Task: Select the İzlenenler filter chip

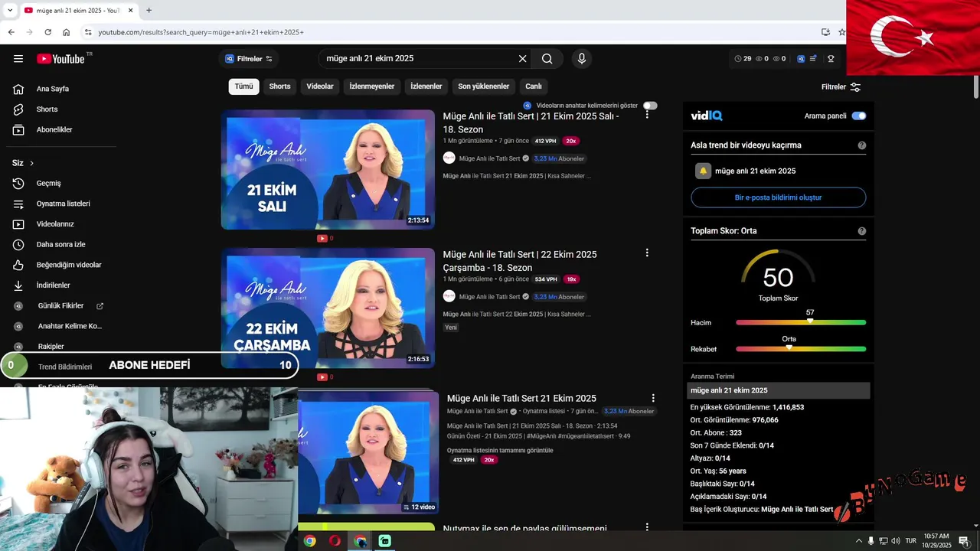Action: point(426,86)
